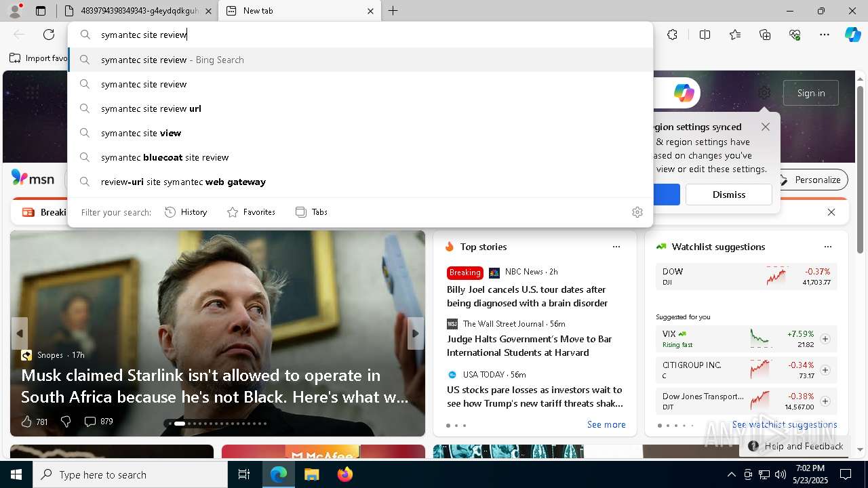
Task: Open the Import favorites bookmark item
Action: click(x=39, y=58)
